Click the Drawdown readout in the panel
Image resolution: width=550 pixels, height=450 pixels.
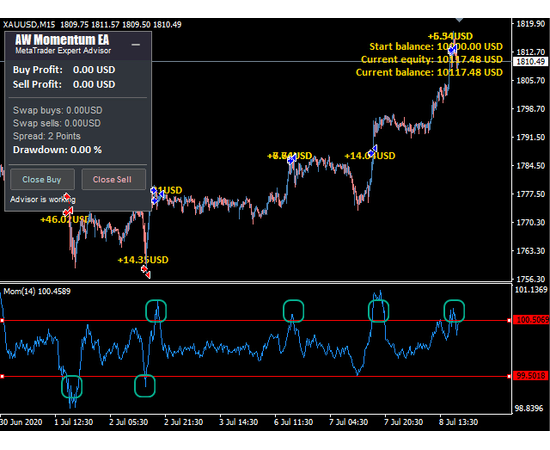click(57, 150)
